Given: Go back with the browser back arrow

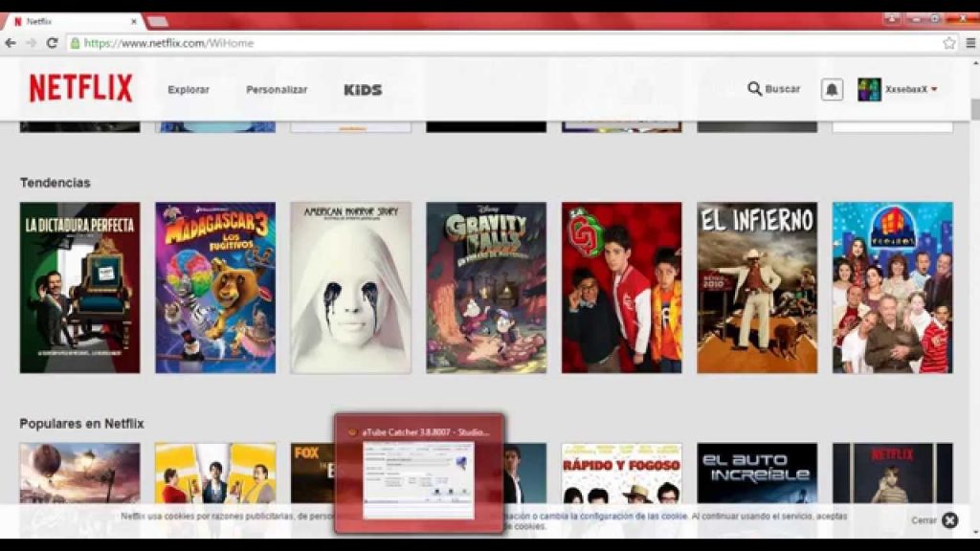Looking at the screenshot, I should pos(11,43).
